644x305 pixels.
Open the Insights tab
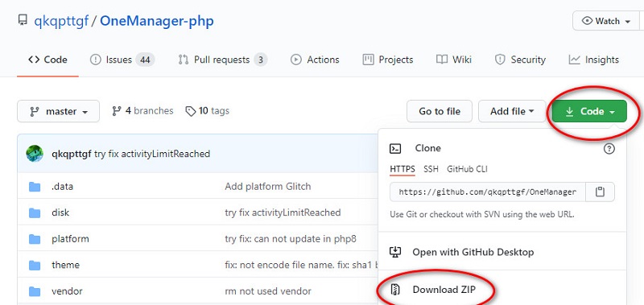click(x=593, y=60)
